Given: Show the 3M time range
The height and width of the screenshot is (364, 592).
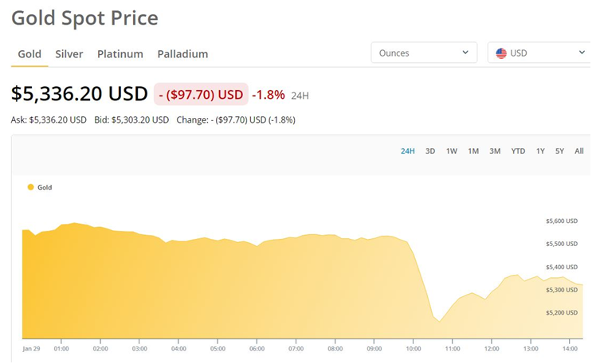Looking at the screenshot, I should [495, 151].
